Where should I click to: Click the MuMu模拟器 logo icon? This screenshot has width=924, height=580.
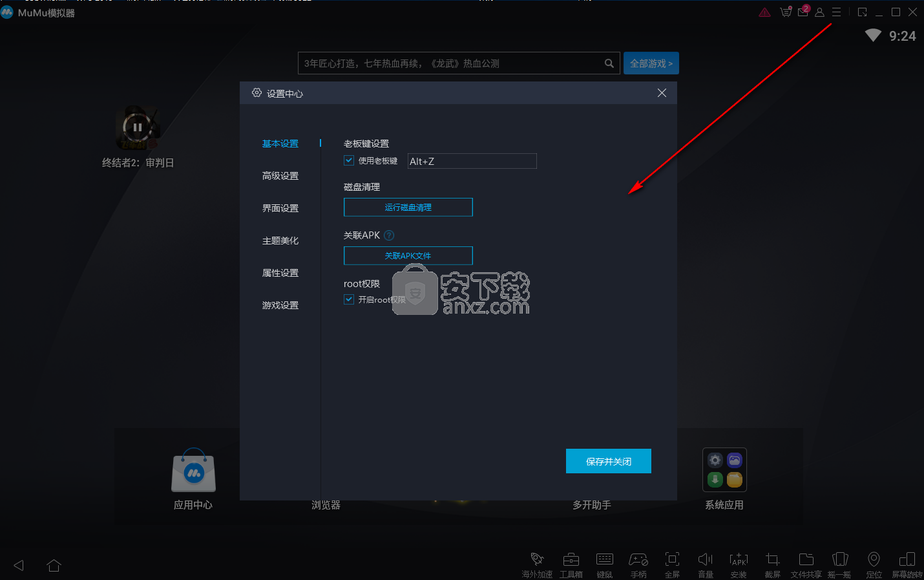7,12
